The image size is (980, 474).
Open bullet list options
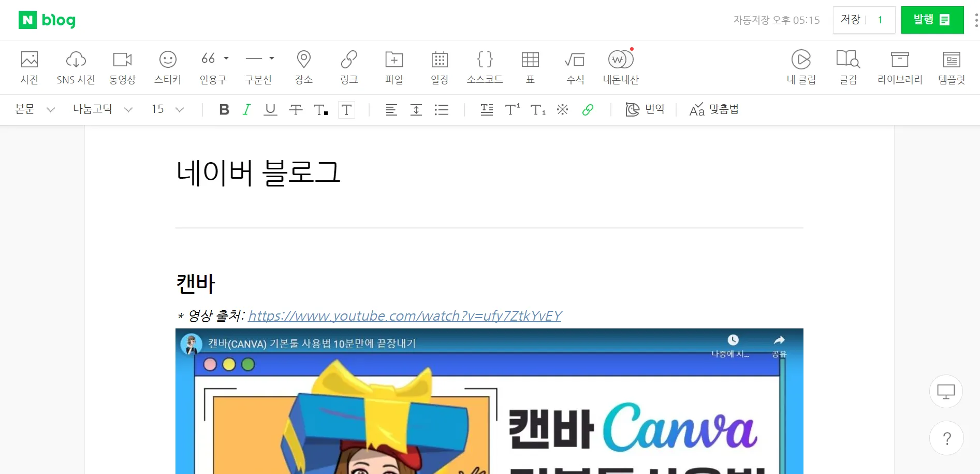(442, 110)
